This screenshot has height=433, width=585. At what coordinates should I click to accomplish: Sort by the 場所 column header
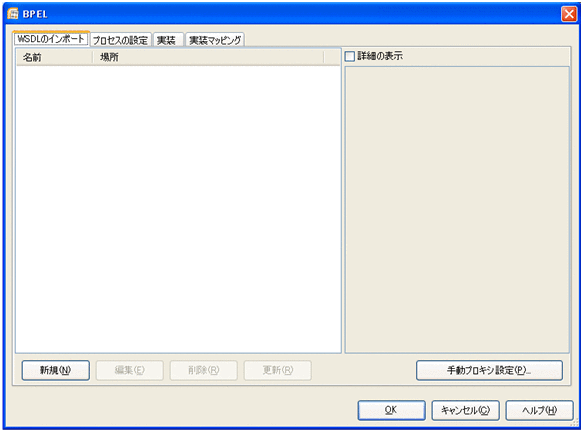208,57
